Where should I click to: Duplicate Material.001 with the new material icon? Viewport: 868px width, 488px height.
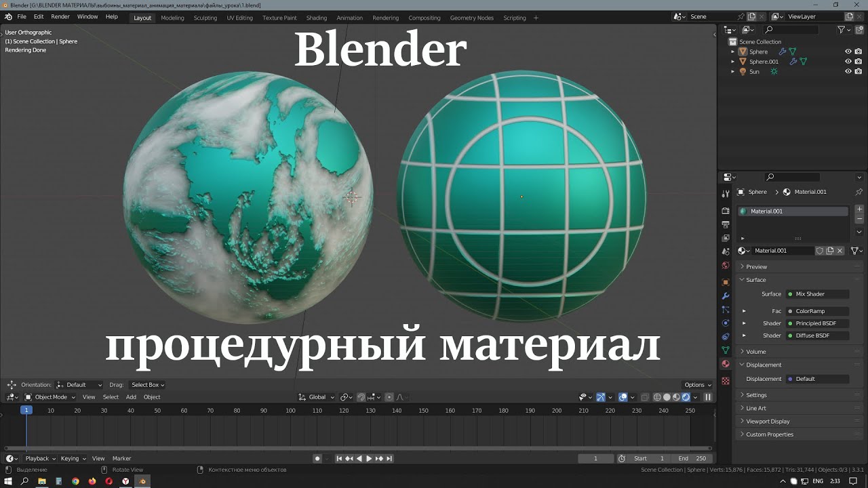[829, 251]
